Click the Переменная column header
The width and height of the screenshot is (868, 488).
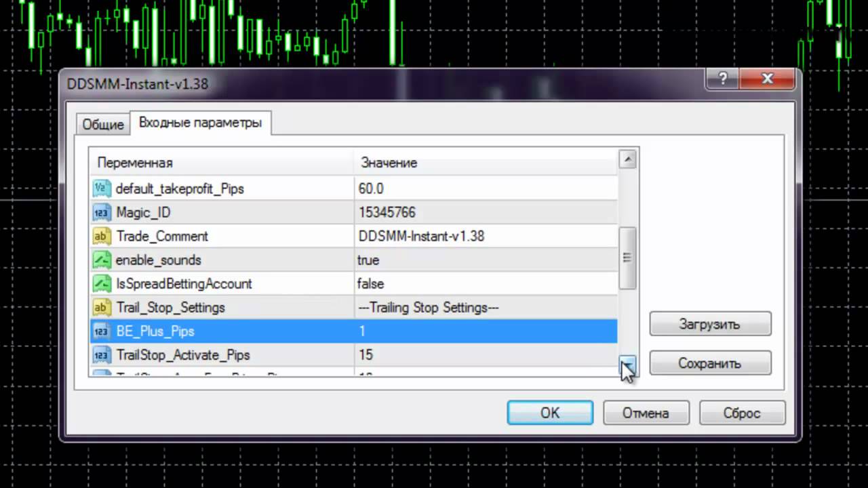click(x=222, y=163)
